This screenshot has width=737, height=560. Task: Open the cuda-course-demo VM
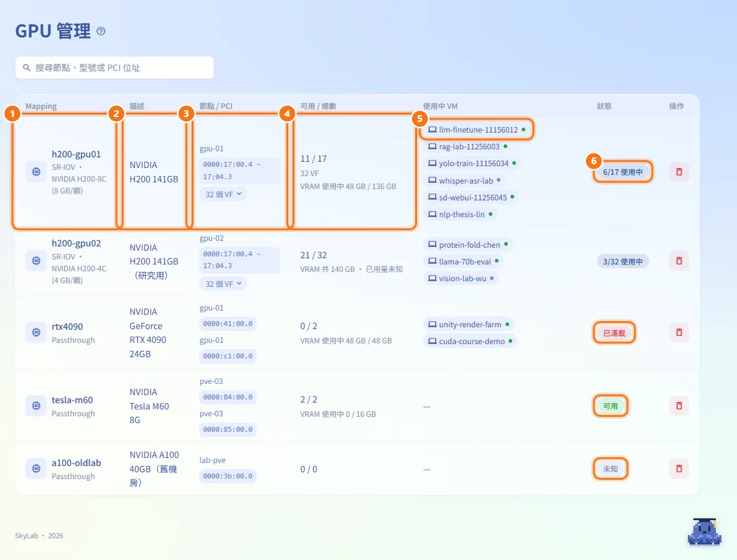click(471, 342)
